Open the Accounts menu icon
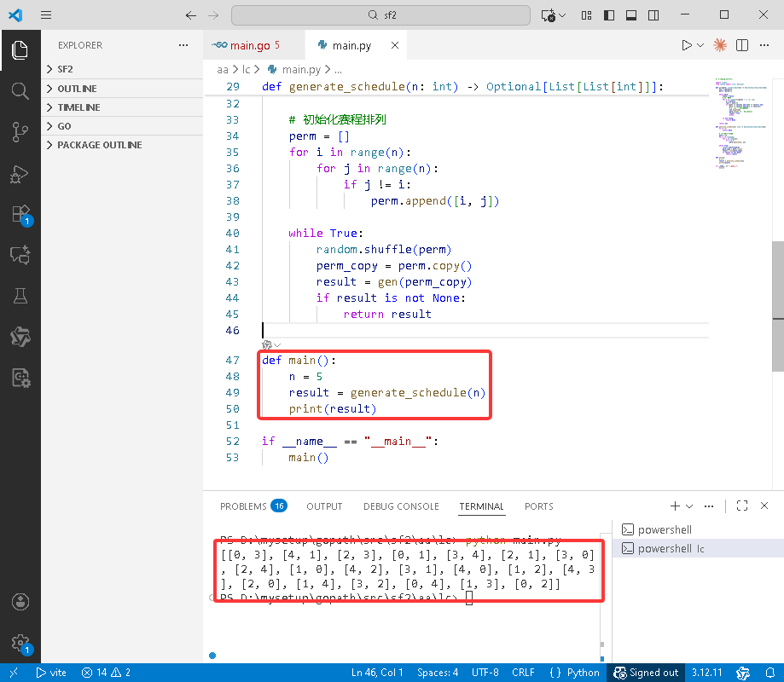 20,602
